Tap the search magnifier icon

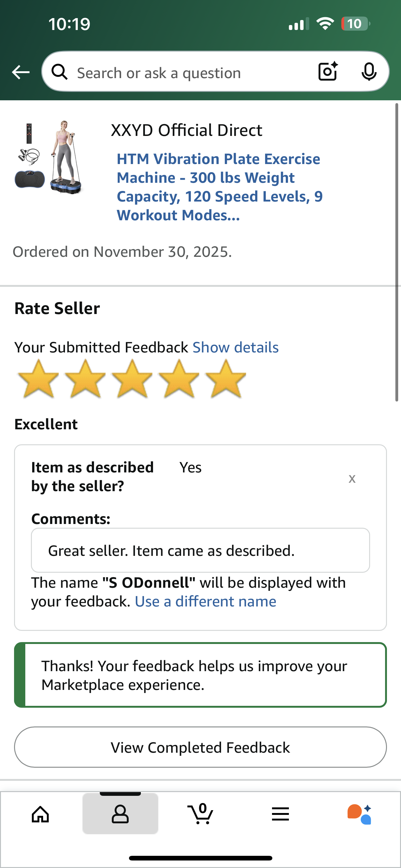(x=60, y=72)
